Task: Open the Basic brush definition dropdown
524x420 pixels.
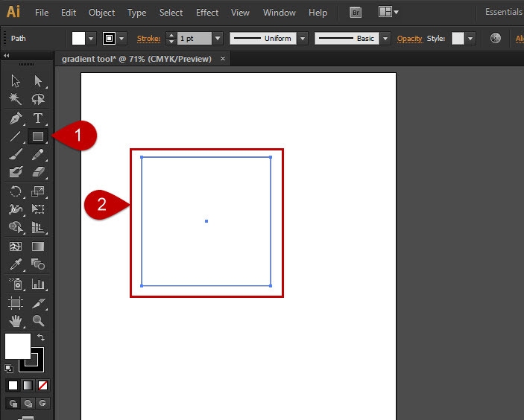Action: tap(385, 38)
